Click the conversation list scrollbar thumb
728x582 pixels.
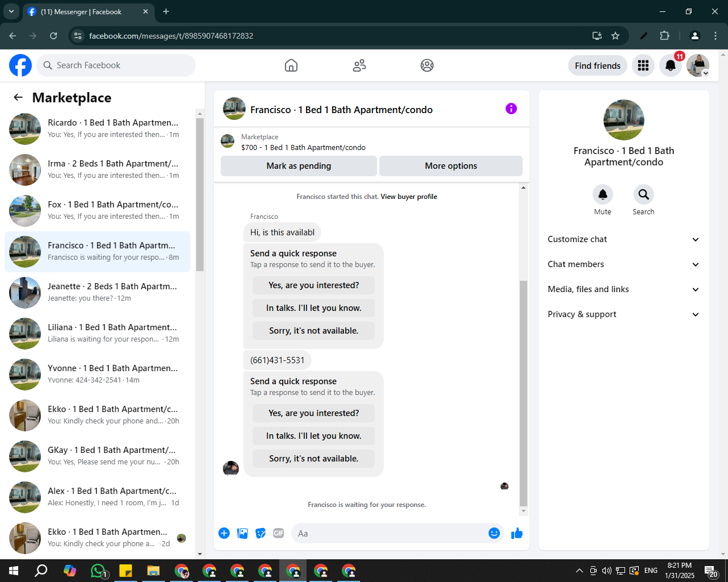click(x=200, y=194)
